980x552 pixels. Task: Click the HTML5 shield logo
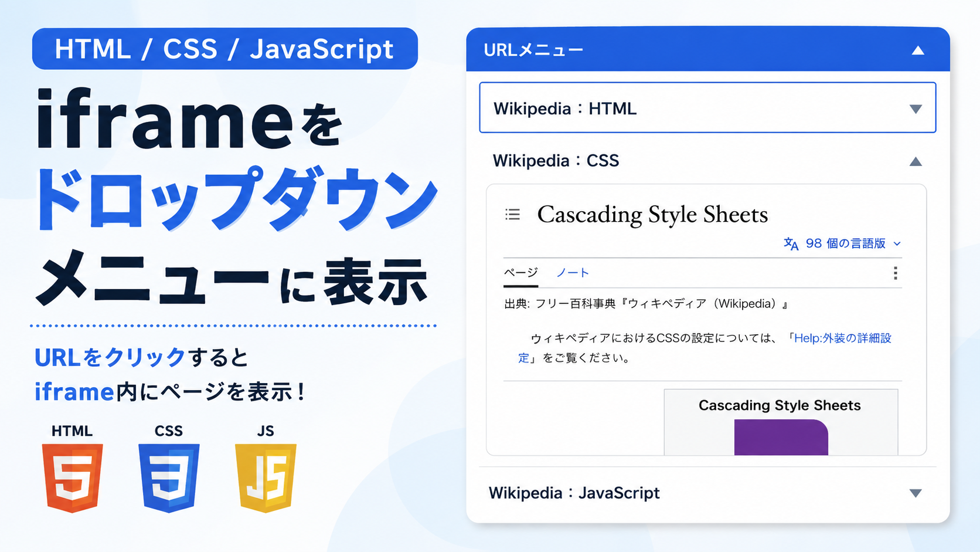72,478
